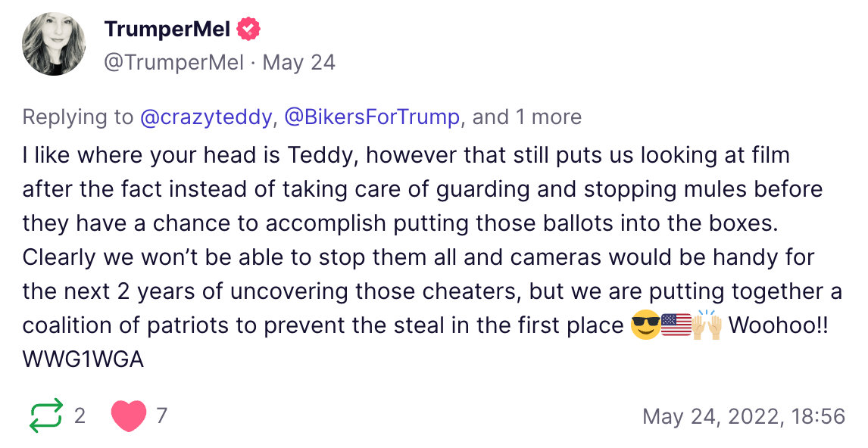868x448 pixels.
Task: Click the repost count of 2
Action: [x=80, y=416]
